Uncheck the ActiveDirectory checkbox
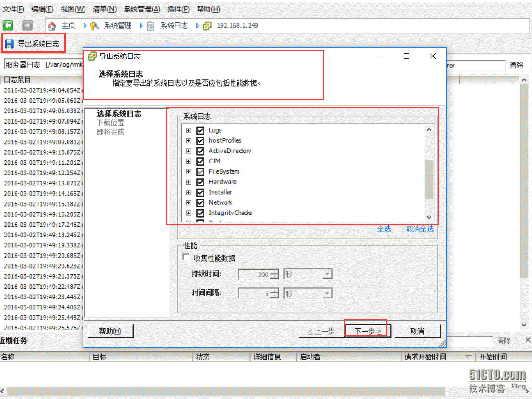The height and width of the screenshot is (399, 532). click(200, 151)
